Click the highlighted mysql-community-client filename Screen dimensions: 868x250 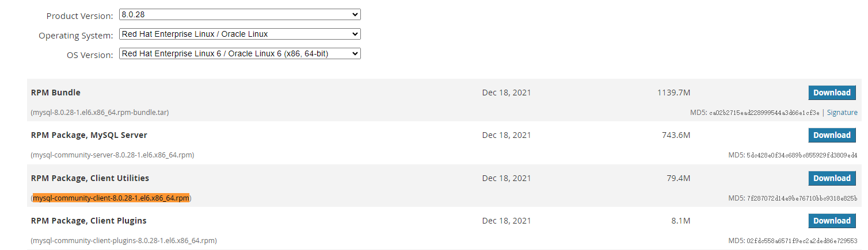click(x=111, y=198)
